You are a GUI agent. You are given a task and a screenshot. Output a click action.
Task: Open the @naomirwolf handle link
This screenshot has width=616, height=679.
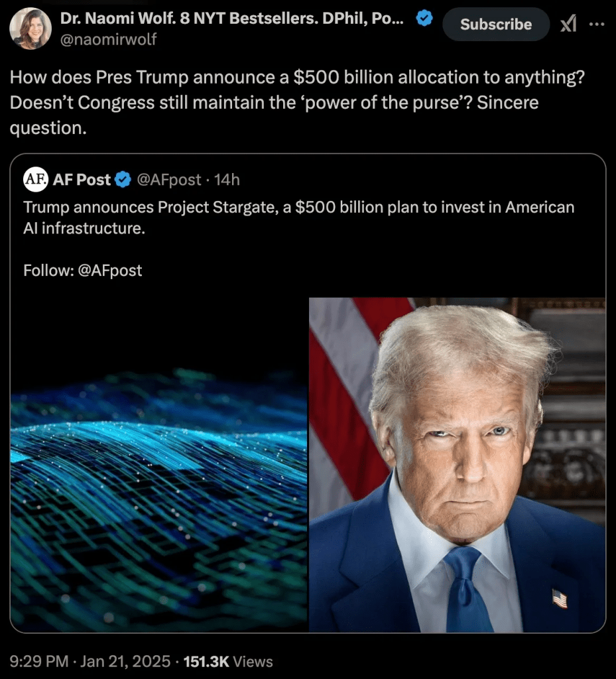tap(108, 39)
